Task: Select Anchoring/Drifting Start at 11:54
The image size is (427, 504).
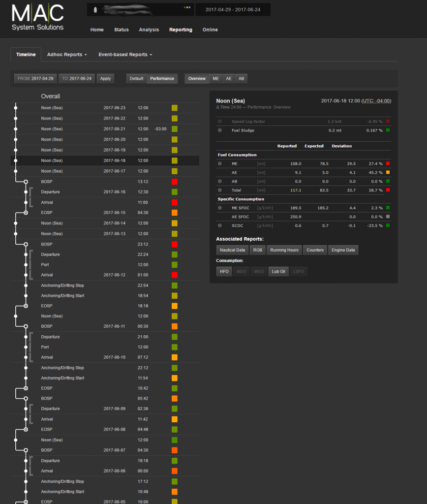Action: click(x=105, y=378)
